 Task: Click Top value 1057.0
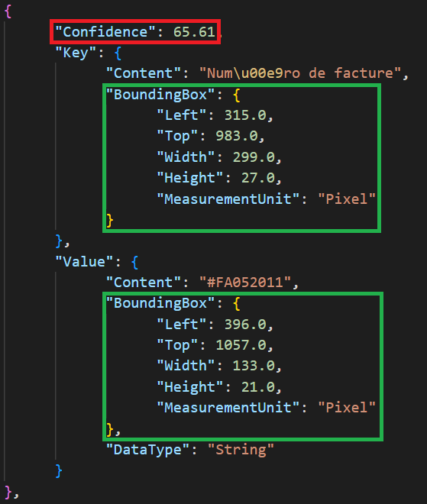click(241, 345)
